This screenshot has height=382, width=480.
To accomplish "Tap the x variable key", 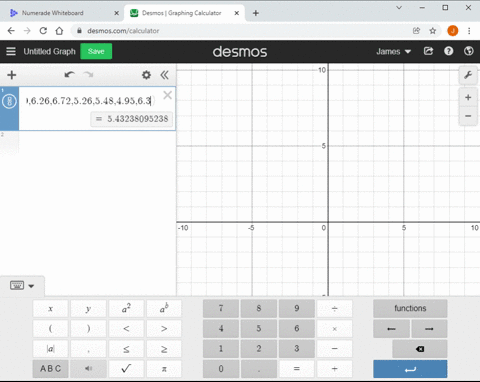I will pos(50,309).
